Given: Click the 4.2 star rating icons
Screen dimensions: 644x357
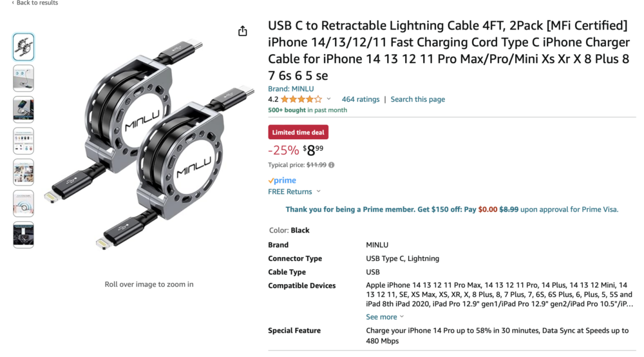Looking at the screenshot, I should (x=301, y=99).
